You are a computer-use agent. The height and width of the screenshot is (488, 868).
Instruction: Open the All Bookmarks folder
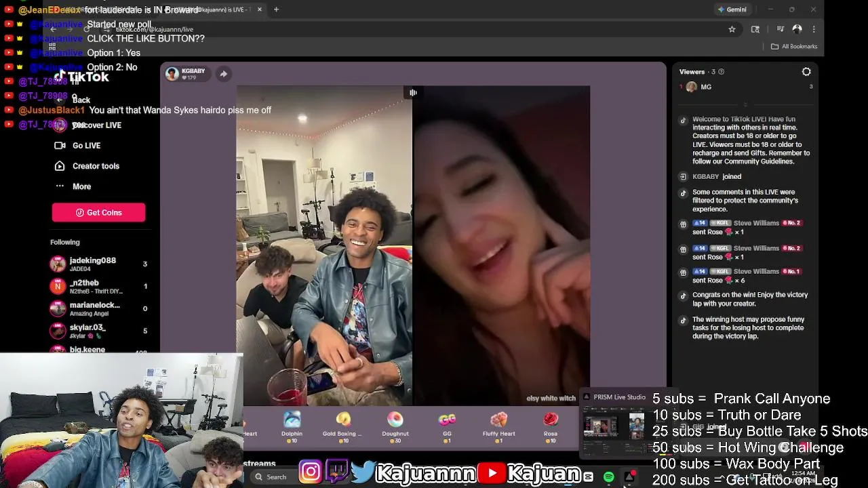coord(794,46)
